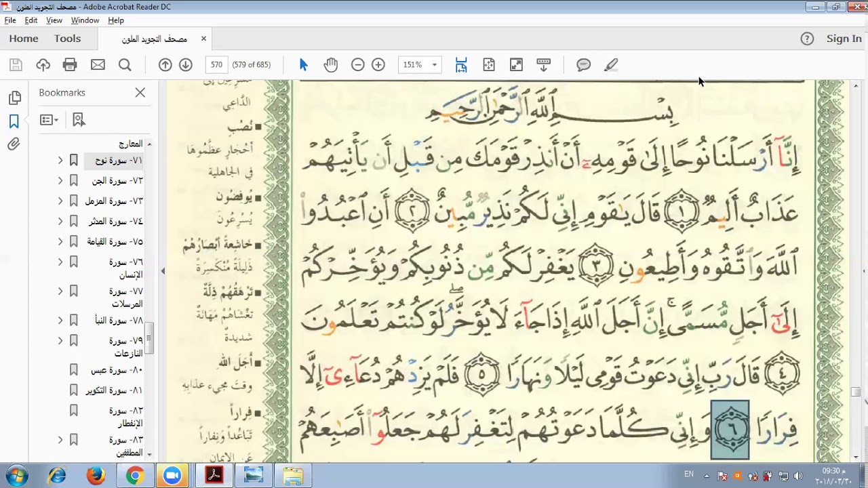Switch to the Home tab

point(24,39)
